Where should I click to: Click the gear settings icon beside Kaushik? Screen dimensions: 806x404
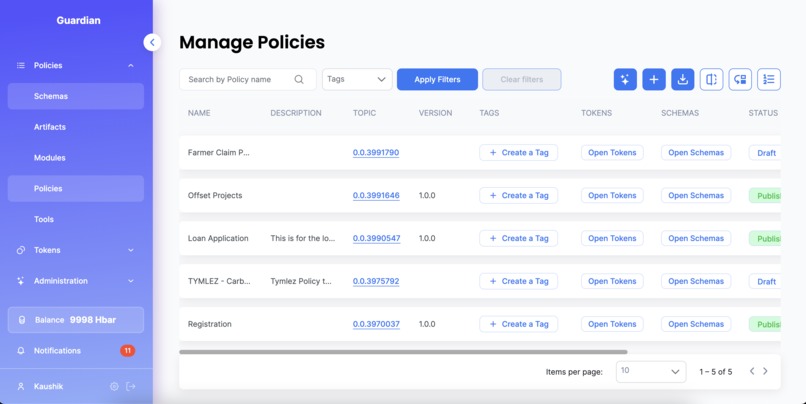pos(114,386)
